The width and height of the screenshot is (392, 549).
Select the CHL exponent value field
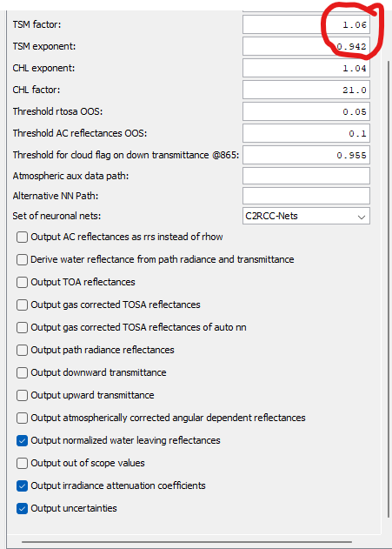pyautogui.click(x=306, y=68)
